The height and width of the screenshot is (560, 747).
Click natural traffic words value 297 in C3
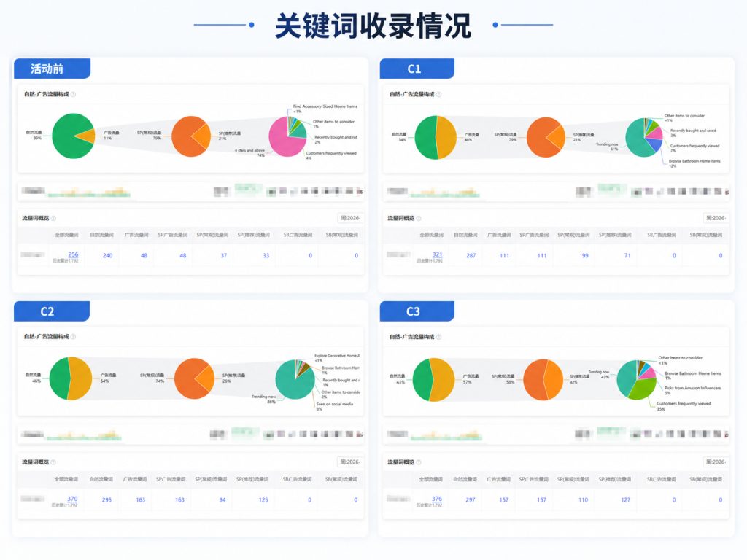[x=471, y=500]
